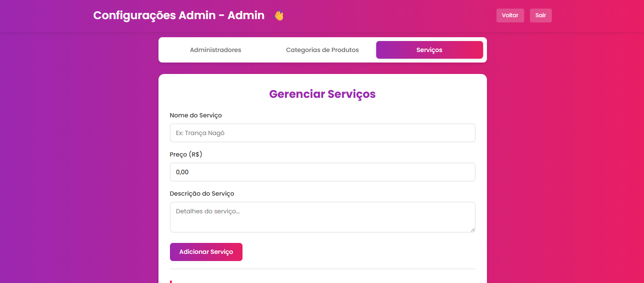
Task: Grab the description textarea resize handle
Action: pos(473,230)
